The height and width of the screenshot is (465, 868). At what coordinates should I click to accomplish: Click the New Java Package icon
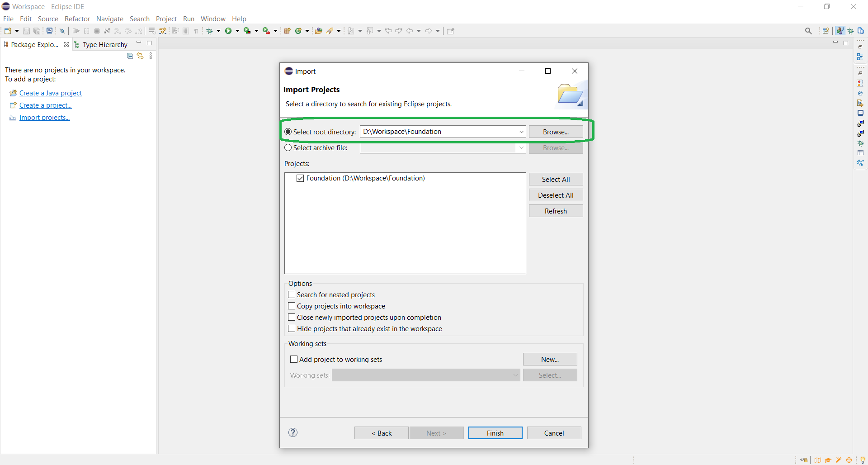click(287, 31)
